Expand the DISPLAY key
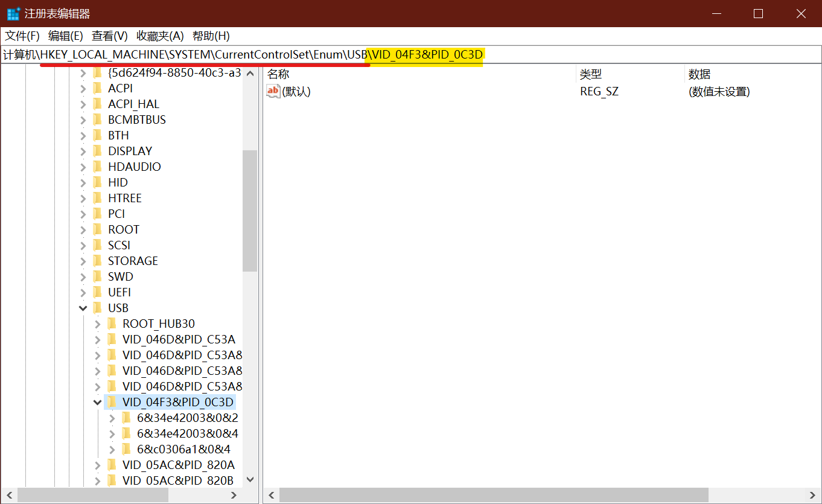822x504 pixels. click(x=83, y=151)
